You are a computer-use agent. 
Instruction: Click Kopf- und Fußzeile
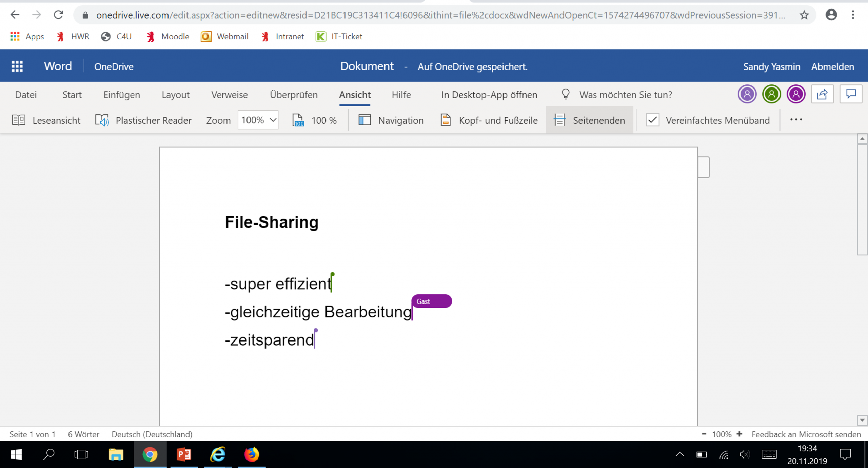pos(489,120)
